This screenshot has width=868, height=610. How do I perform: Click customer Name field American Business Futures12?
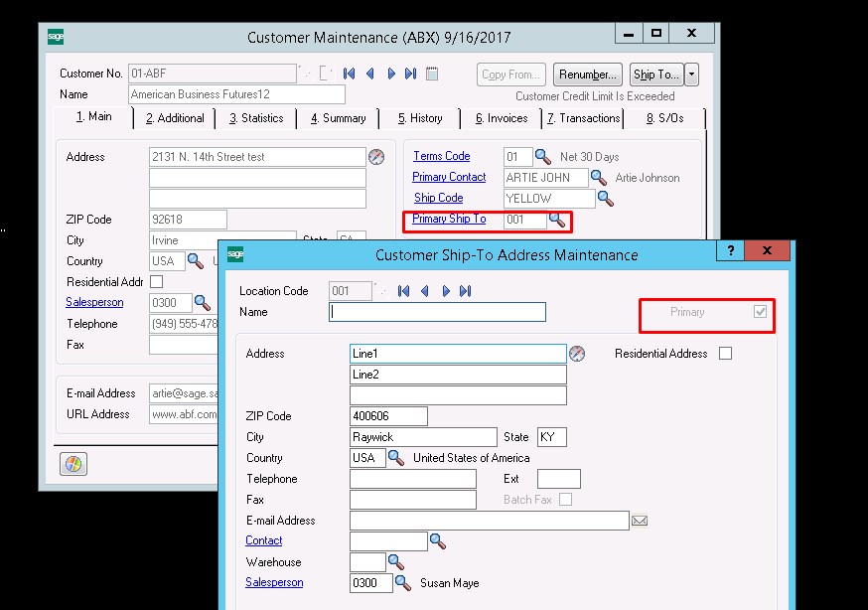coord(237,94)
